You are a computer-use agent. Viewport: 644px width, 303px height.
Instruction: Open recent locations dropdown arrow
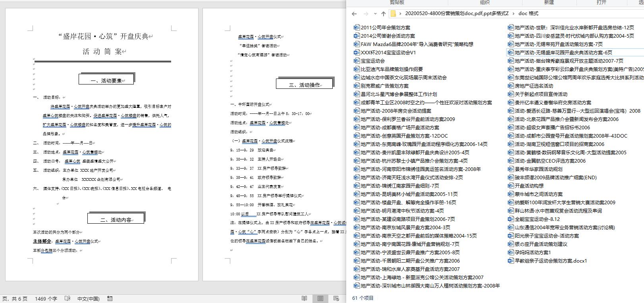[x=375, y=13]
